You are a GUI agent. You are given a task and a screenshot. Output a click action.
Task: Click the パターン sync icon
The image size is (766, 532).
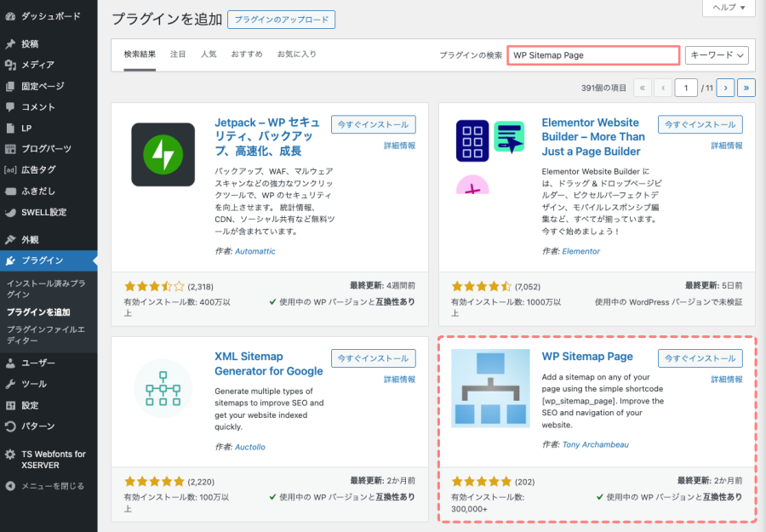pos(10,426)
